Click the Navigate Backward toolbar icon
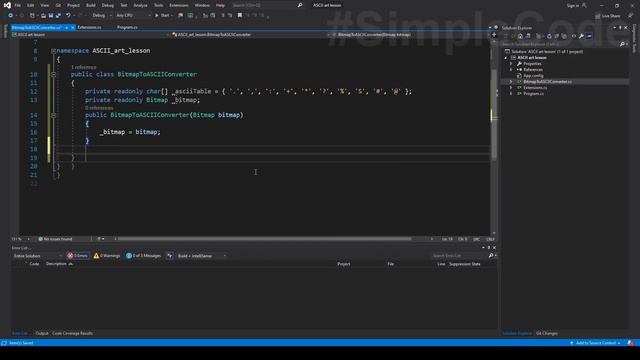Screen dimensions: 640x360 (11, 16)
